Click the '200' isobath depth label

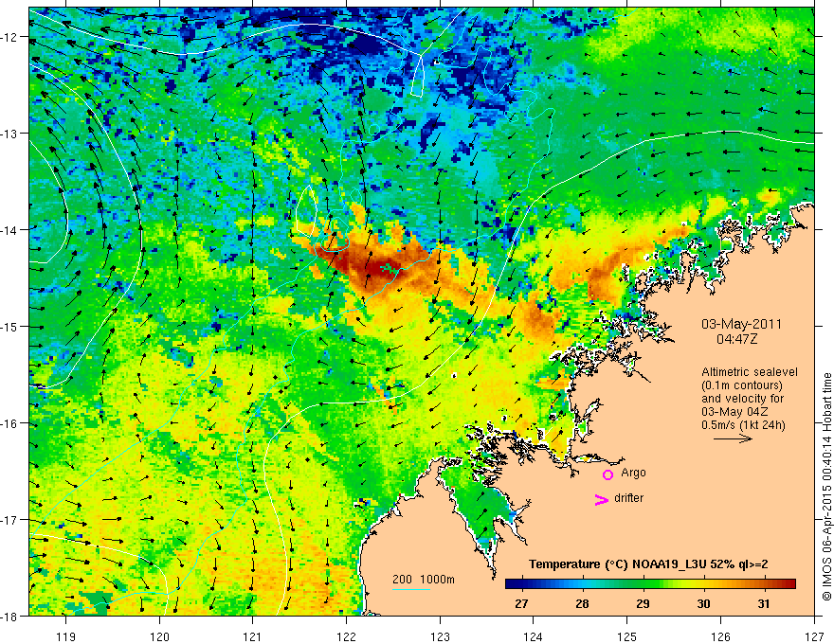pos(402,580)
